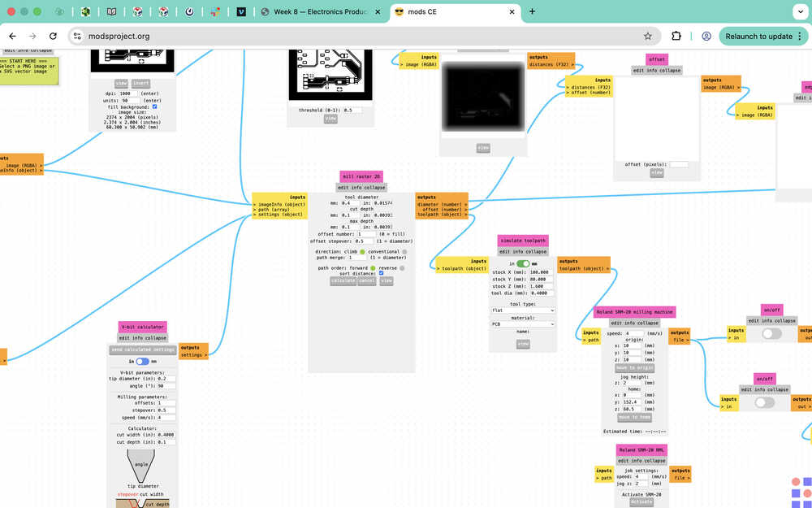Screen dimensions: 812x508
Task: Open edit info collapse of offset module
Action: [657, 71]
